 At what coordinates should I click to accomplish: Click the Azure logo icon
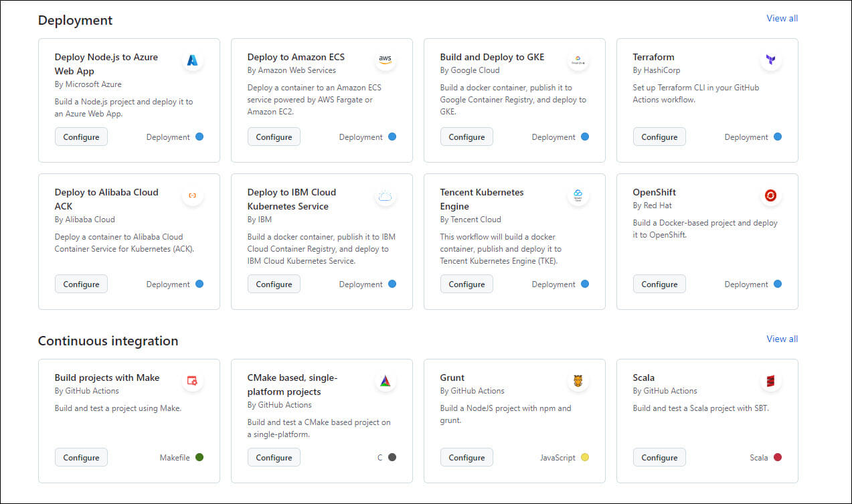(x=192, y=60)
